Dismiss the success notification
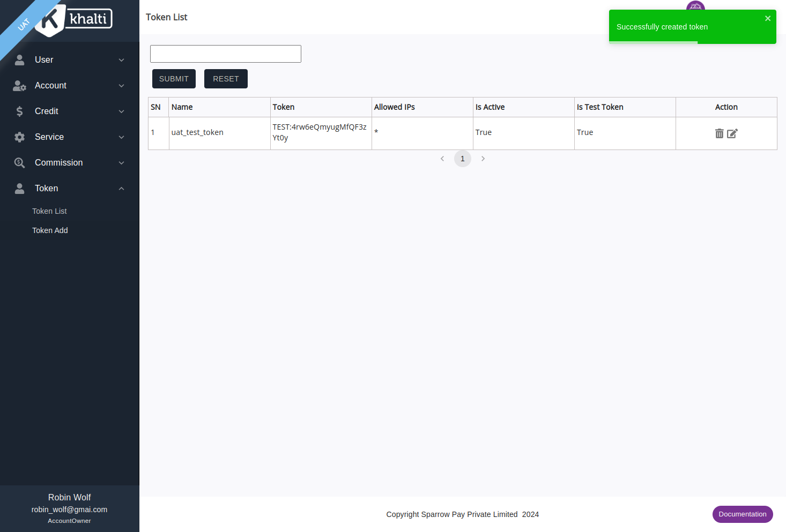Viewport: 786px width, 532px height. (x=768, y=18)
